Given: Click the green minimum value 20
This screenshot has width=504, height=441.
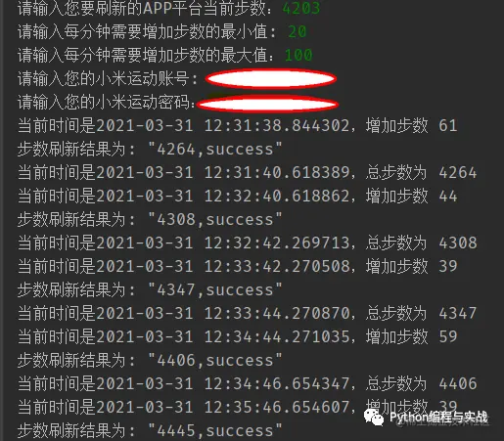Looking at the screenshot, I should pyautogui.click(x=298, y=32).
